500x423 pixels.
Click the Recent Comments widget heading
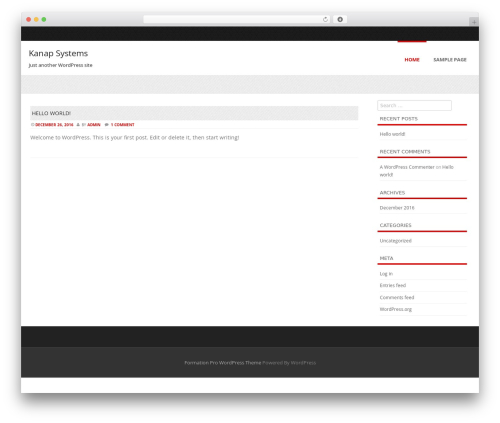pos(405,152)
